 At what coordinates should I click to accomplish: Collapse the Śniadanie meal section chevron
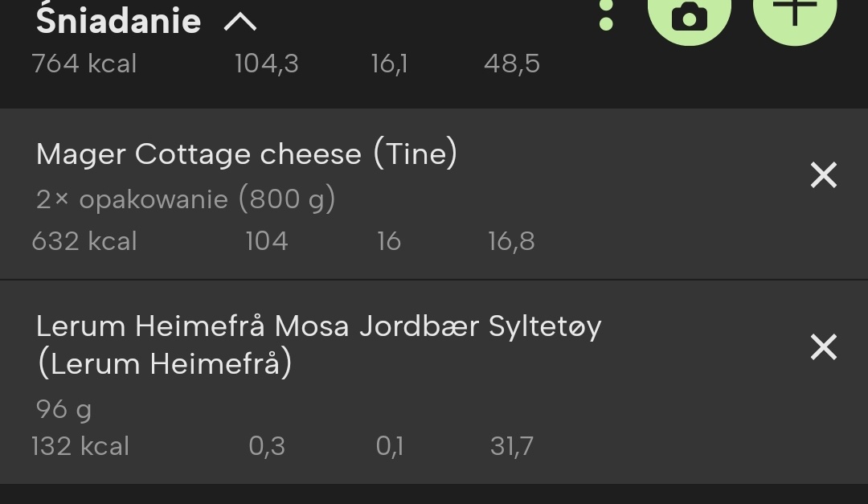(240, 21)
